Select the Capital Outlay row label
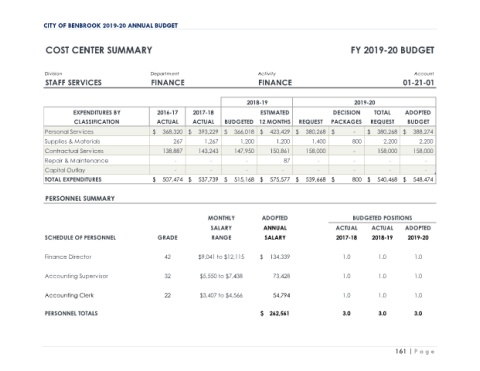This screenshot has width=480, height=371. tap(65, 170)
